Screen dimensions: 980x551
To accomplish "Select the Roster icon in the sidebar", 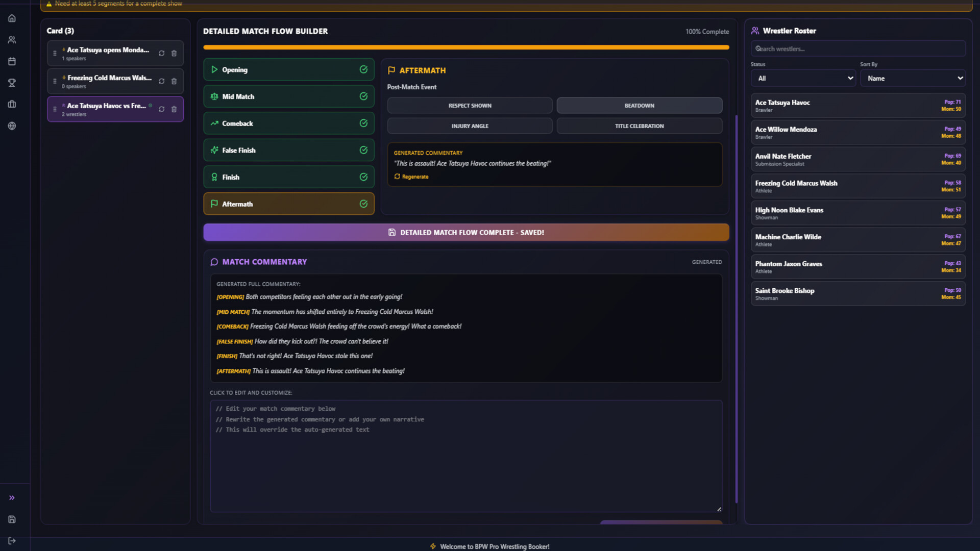I will tap(12, 39).
